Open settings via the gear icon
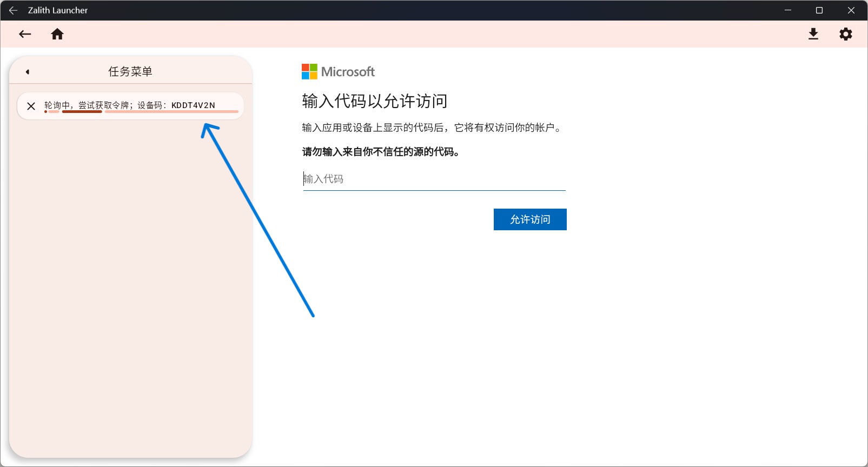The width and height of the screenshot is (868, 467). (x=845, y=34)
